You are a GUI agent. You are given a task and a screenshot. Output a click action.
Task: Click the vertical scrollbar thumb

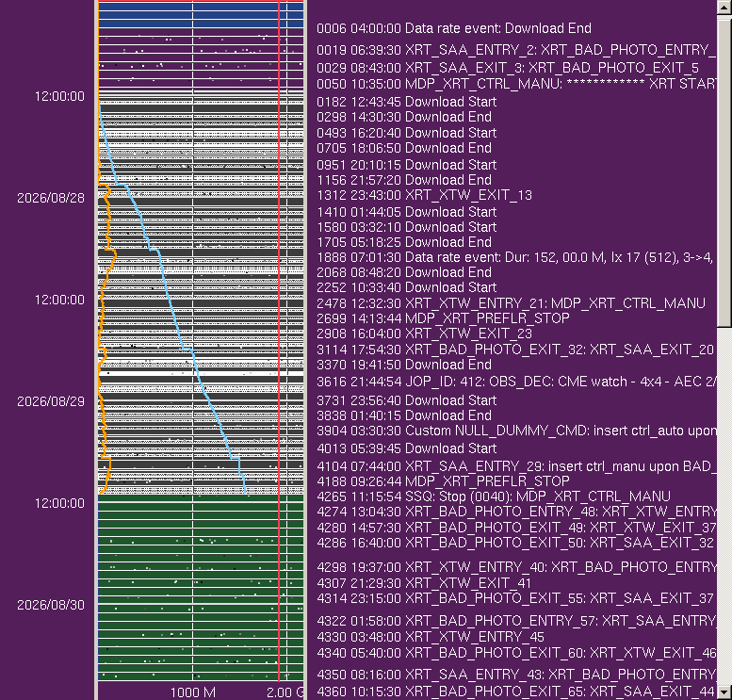[x=724, y=171]
